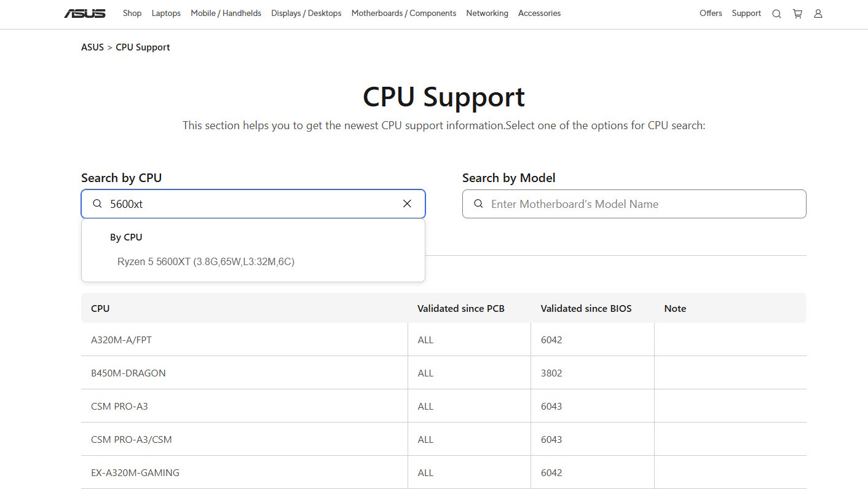The height and width of the screenshot is (489, 868).
Task: Select Ryzen 5 5600XT suggestion
Action: (x=206, y=261)
